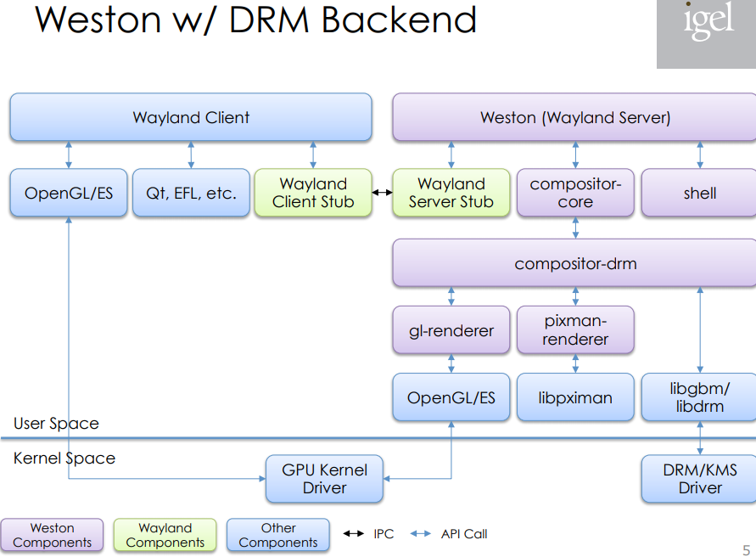Click the compositor-drm component

pos(576,263)
